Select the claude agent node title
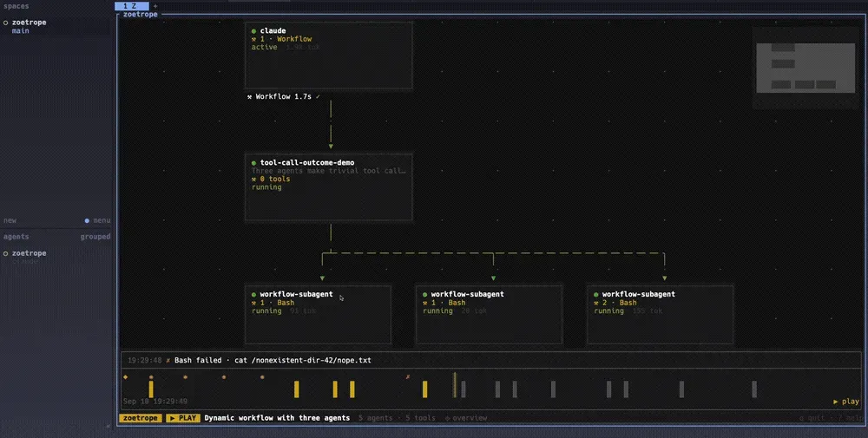 point(273,31)
